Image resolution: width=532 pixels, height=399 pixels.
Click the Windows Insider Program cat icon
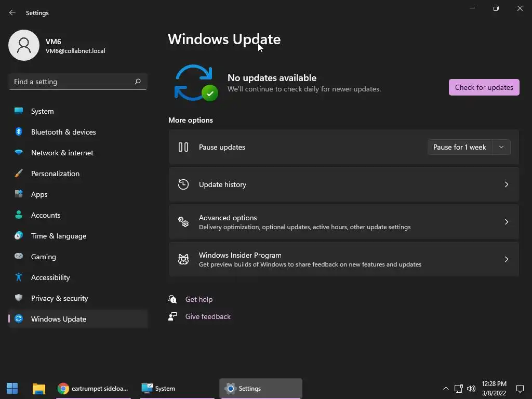coord(183,259)
